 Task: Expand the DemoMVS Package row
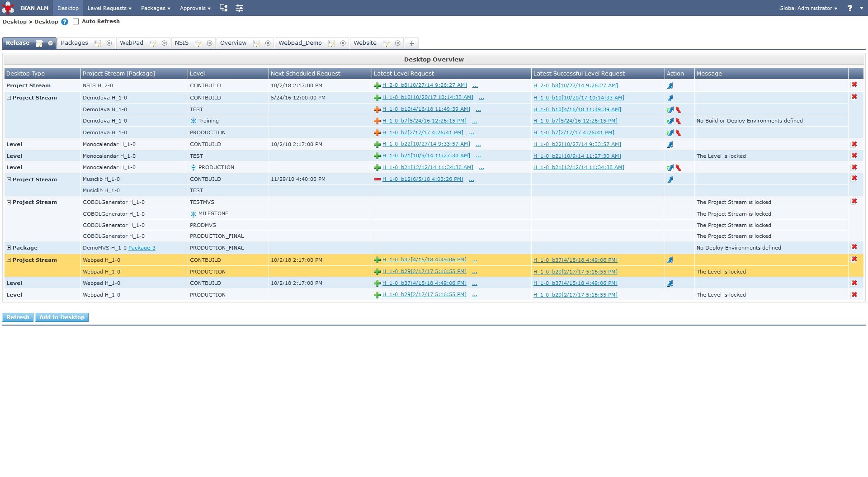pyautogui.click(x=9, y=248)
